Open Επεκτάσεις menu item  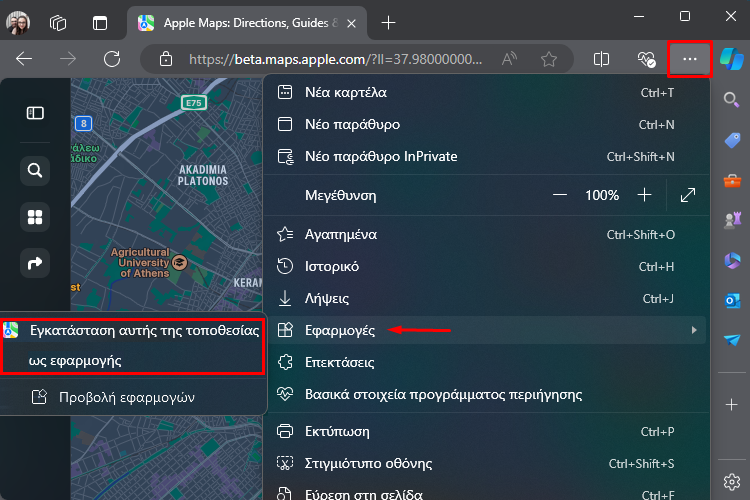click(486, 362)
